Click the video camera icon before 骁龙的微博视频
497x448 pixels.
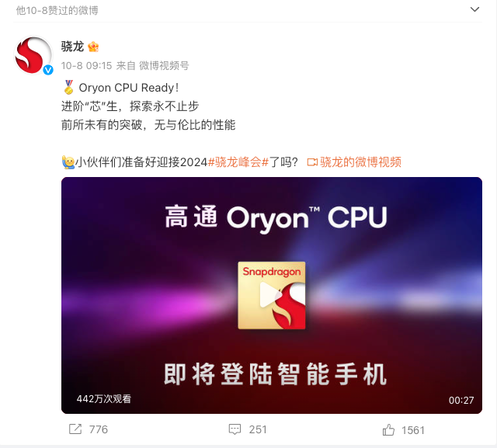(x=312, y=162)
